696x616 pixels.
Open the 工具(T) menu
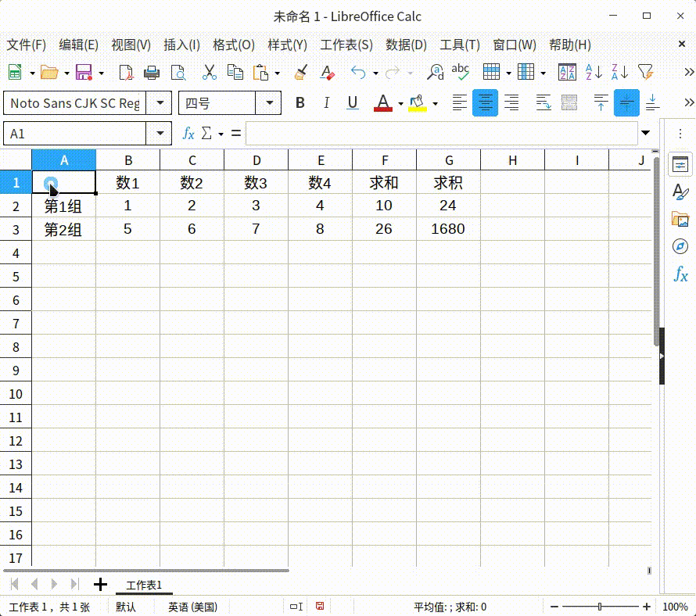point(459,45)
